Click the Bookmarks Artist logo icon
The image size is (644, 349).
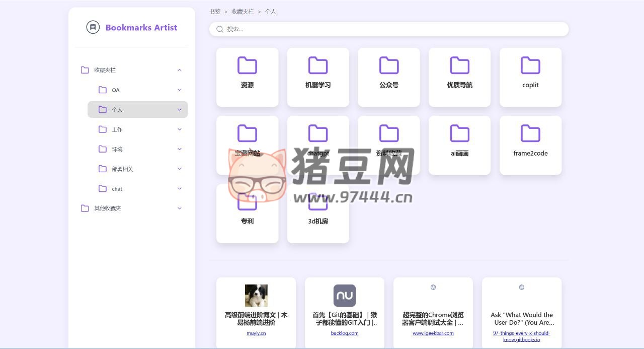(x=93, y=27)
